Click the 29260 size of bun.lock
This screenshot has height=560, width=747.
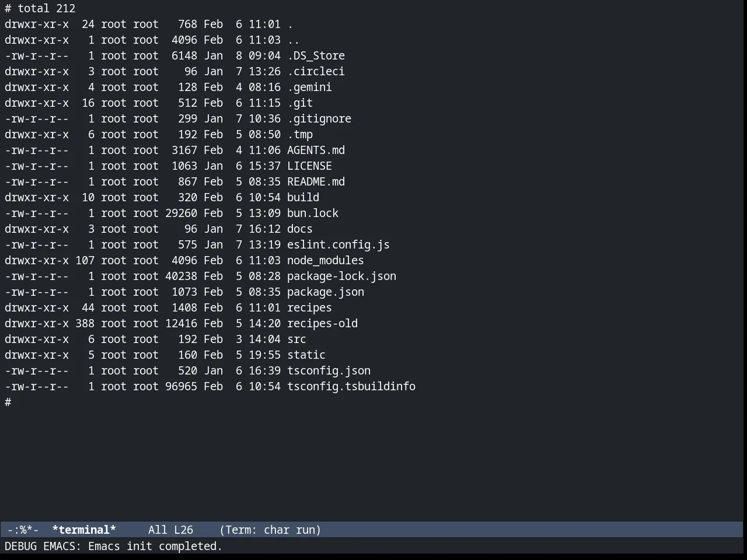[181, 213]
